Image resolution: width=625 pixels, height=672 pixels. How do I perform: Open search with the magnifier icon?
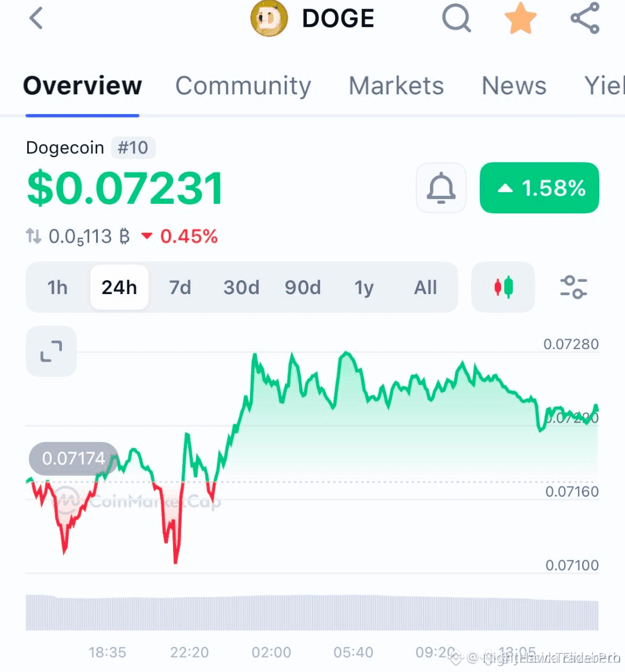click(x=457, y=19)
